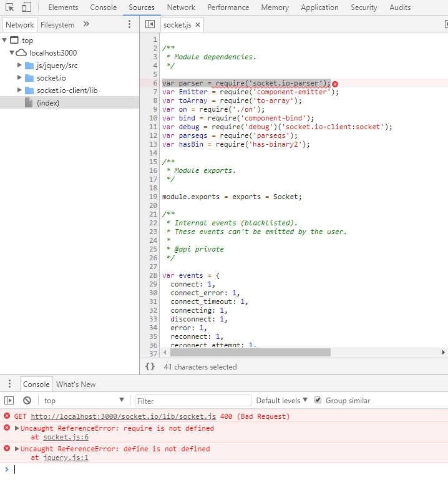Image resolution: width=448 pixels, height=480 pixels.
Task: Click the horizontal scrollbar thumb in the editor
Action: point(250,352)
